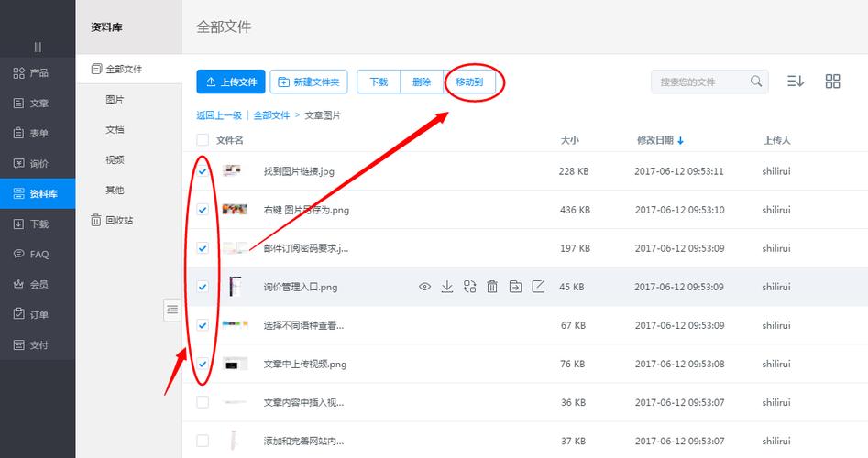The image size is (868, 458).
Task: Sort by 修改日期 column arrow
Action: (x=681, y=141)
